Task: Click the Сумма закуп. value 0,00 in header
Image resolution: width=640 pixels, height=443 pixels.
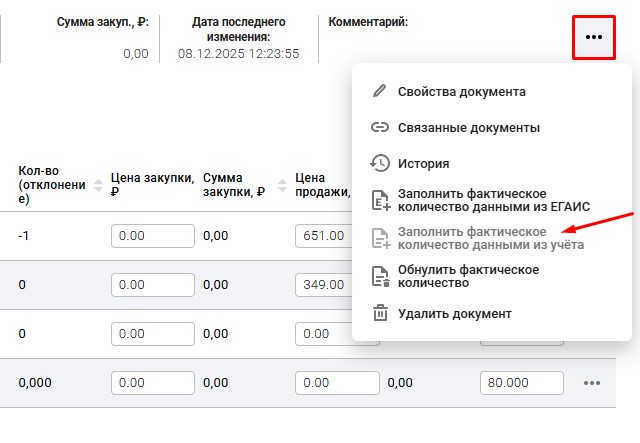Action: coord(136,53)
